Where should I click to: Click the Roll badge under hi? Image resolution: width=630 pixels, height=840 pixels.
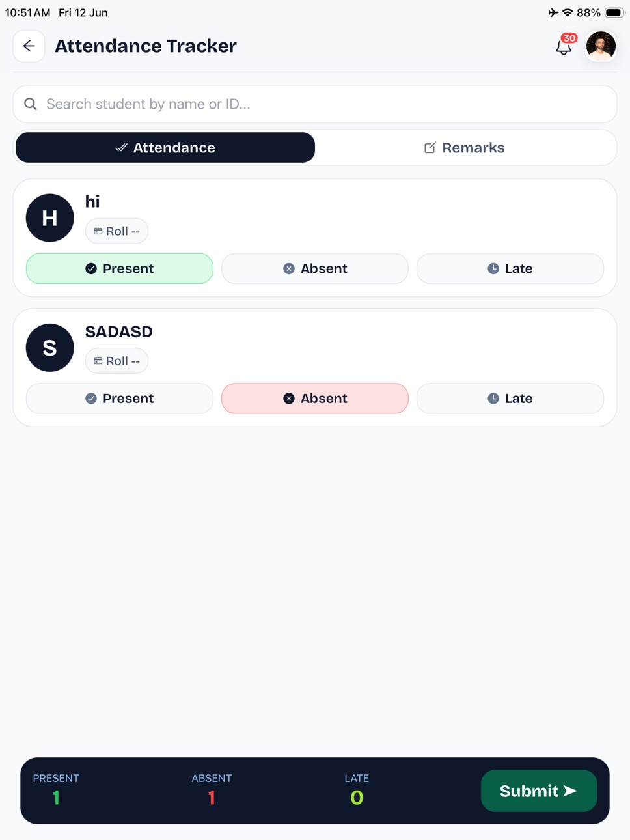point(116,231)
